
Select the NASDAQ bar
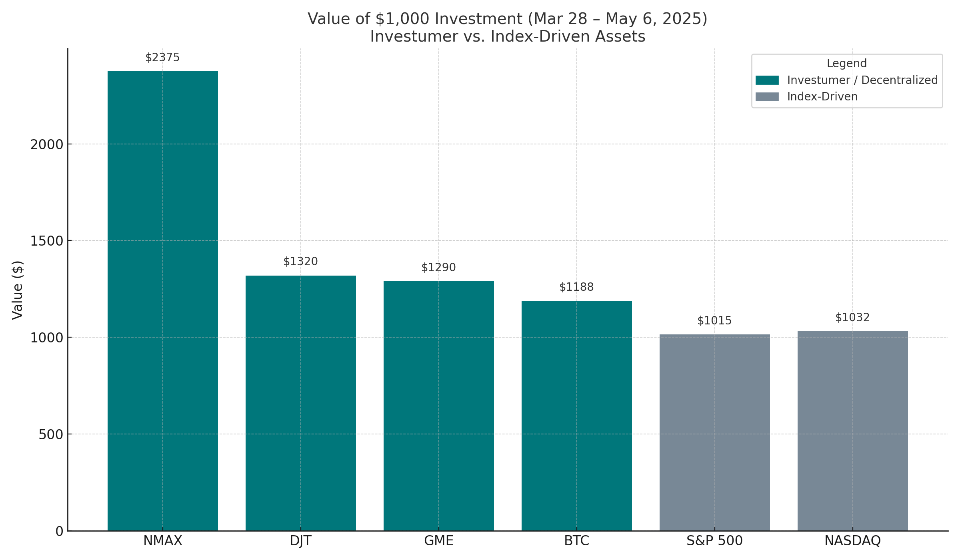pyautogui.click(x=853, y=431)
